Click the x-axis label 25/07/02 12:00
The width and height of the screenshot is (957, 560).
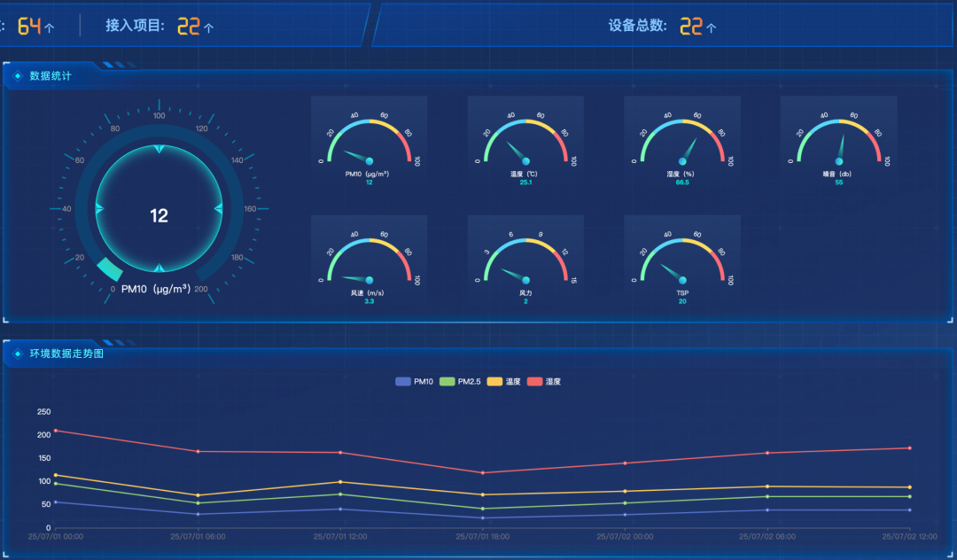point(909,537)
